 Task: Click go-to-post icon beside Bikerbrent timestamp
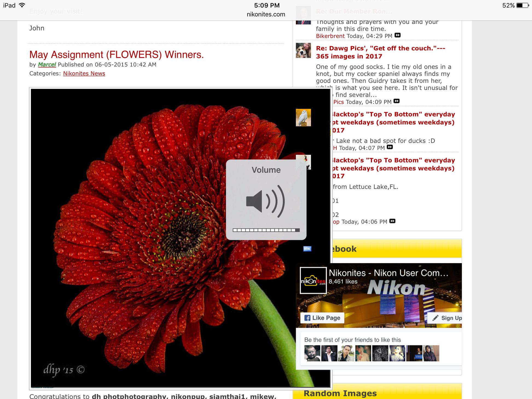(397, 35)
